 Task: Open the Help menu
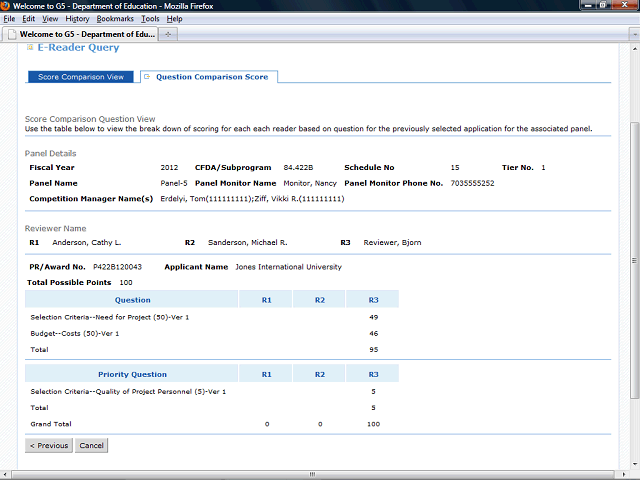(x=175, y=19)
